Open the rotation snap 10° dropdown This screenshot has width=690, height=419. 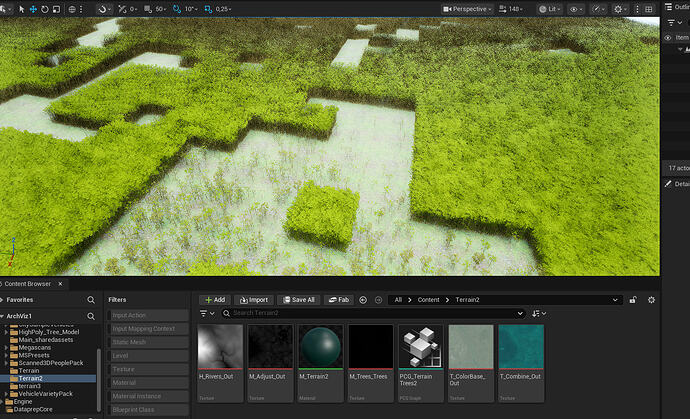[x=191, y=9]
